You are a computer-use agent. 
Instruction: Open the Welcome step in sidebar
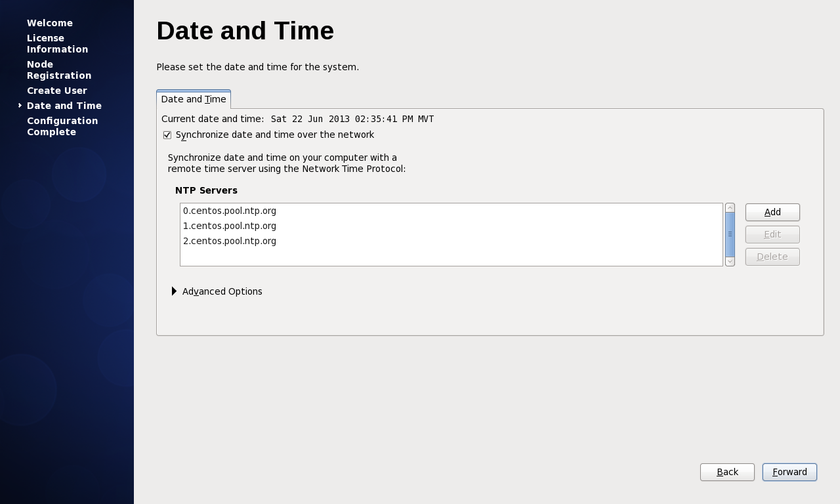pyautogui.click(x=50, y=23)
